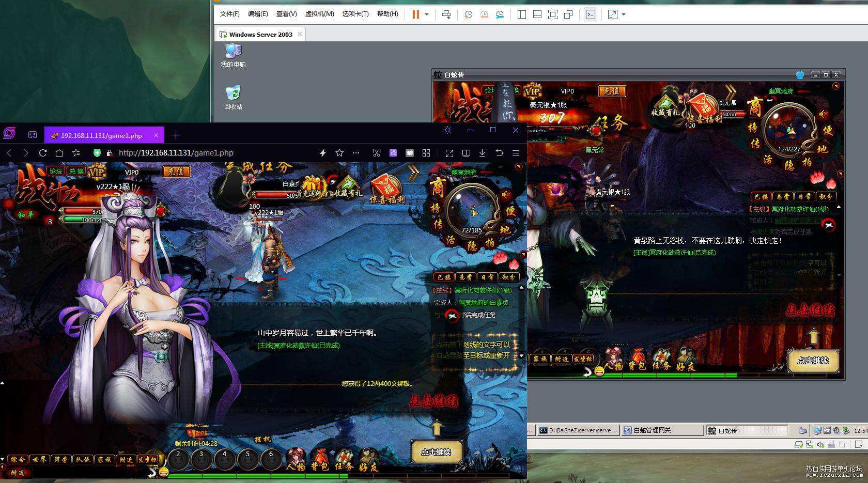The height and width of the screenshot is (483, 868).
Task: Click 点击继续 button in 白蛇传 client
Action: pyautogui.click(x=813, y=361)
